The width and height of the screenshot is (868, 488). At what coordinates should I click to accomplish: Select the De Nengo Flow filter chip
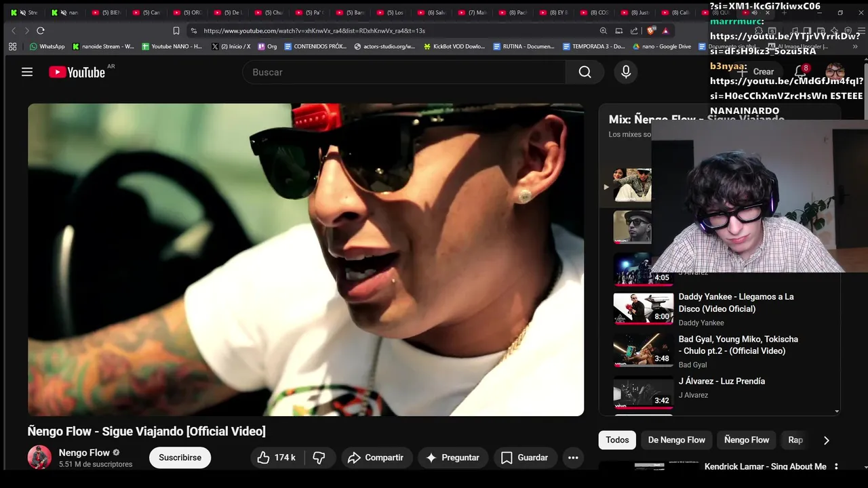[677, 440]
